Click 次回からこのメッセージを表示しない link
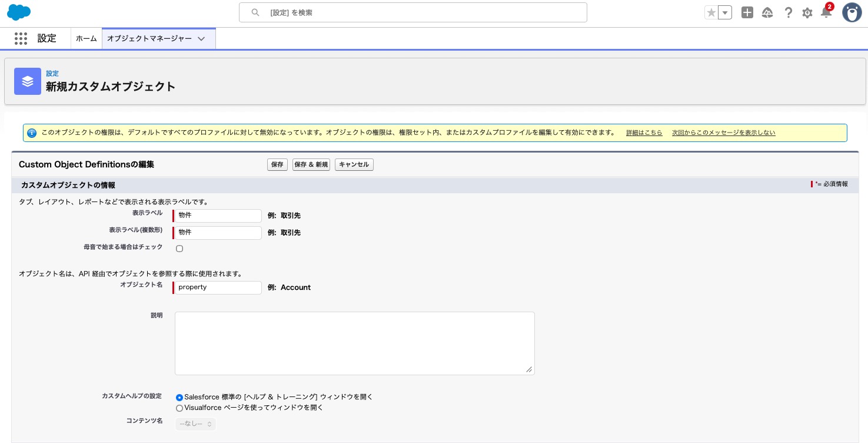Image resolution: width=868 pixels, height=443 pixels. click(723, 133)
